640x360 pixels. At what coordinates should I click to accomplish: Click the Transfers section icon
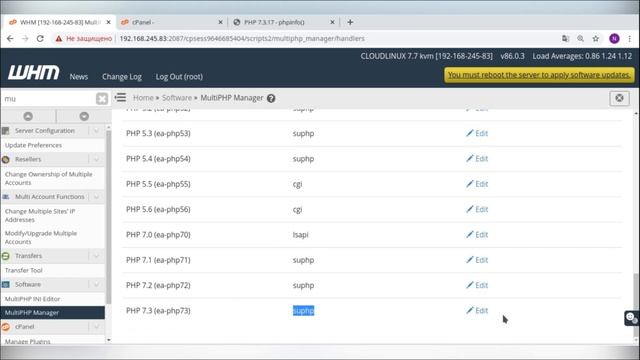[x=6, y=256]
